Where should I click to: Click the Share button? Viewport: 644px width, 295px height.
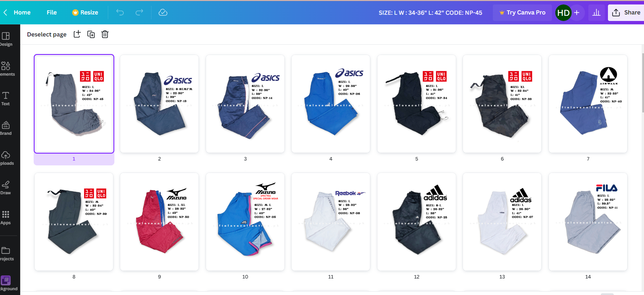(x=626, y=12)
